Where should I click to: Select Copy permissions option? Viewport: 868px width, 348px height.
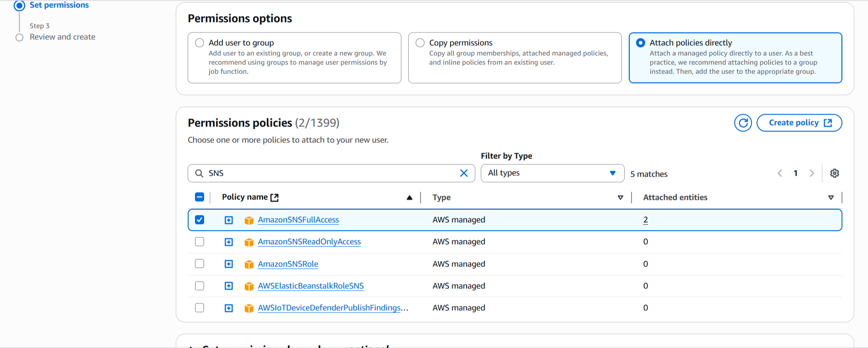420,43
